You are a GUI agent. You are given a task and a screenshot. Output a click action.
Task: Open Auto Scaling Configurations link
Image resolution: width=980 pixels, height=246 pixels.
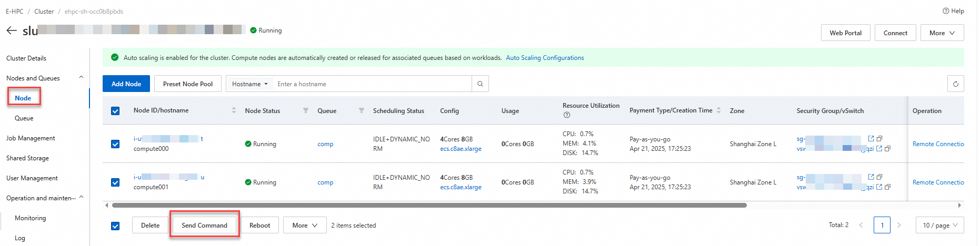tap(545, 58)
